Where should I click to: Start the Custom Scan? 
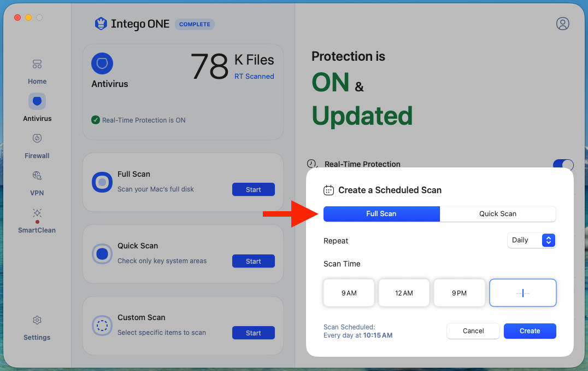pos(254,333)
